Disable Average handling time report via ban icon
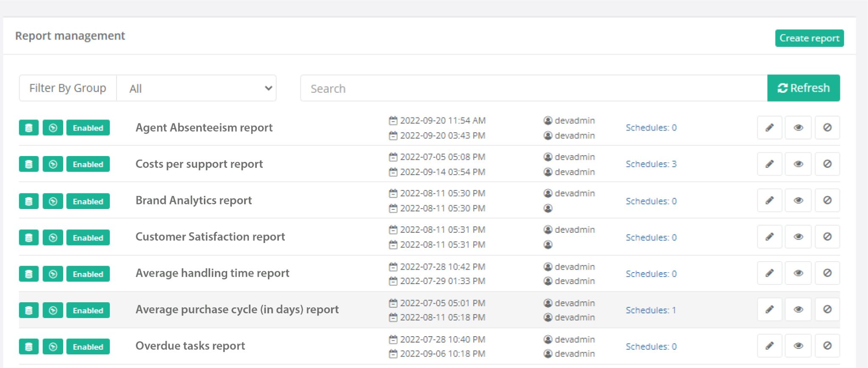The width and height of the screenshot is (868, 368). pyautogui.click(x=827, y=273)
